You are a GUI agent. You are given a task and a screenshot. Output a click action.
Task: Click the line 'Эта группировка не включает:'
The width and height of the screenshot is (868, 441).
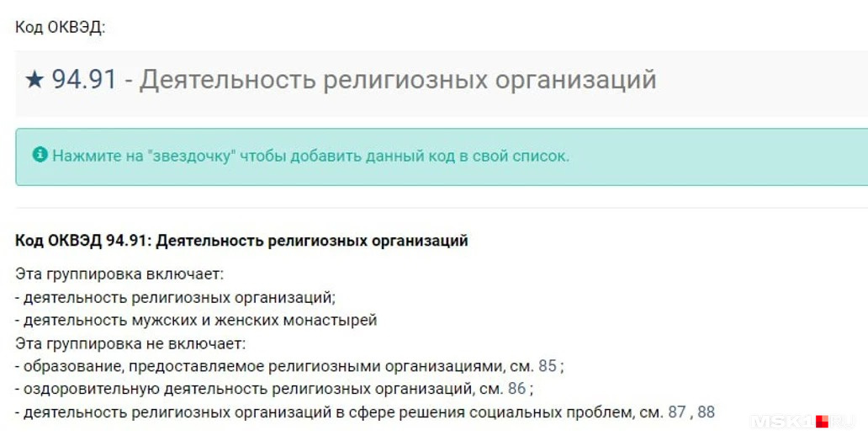[130, 343]
